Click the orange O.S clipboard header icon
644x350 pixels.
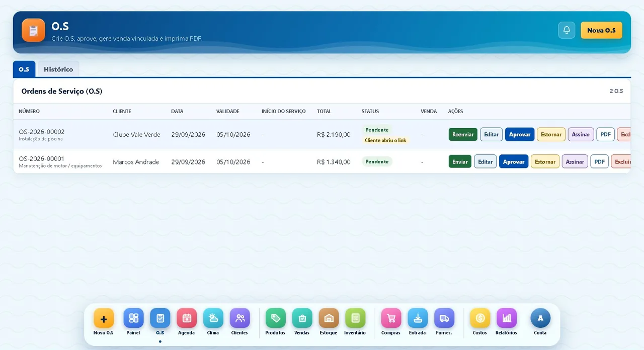point(33,30)
